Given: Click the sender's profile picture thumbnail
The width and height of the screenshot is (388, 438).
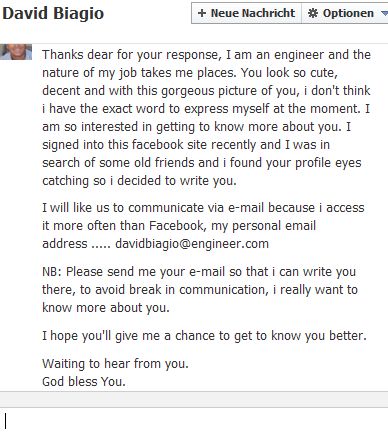Looking at the screenshot, I should (16, 52).
